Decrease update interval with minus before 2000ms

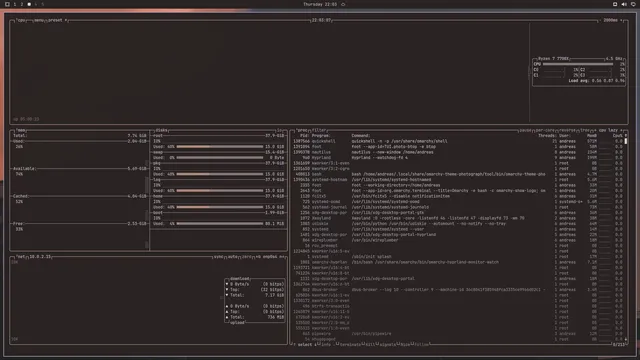click(x=600, y=20)
